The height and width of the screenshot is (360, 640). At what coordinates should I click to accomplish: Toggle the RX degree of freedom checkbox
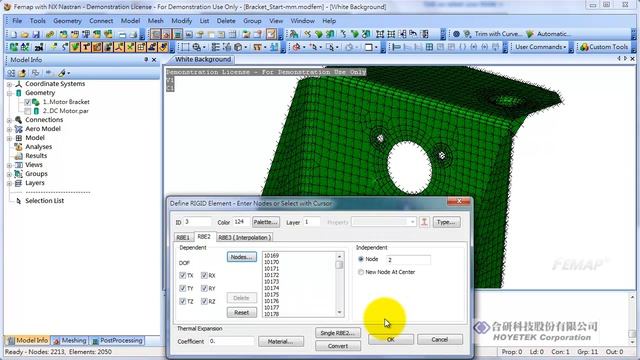(x=204, y=276)
